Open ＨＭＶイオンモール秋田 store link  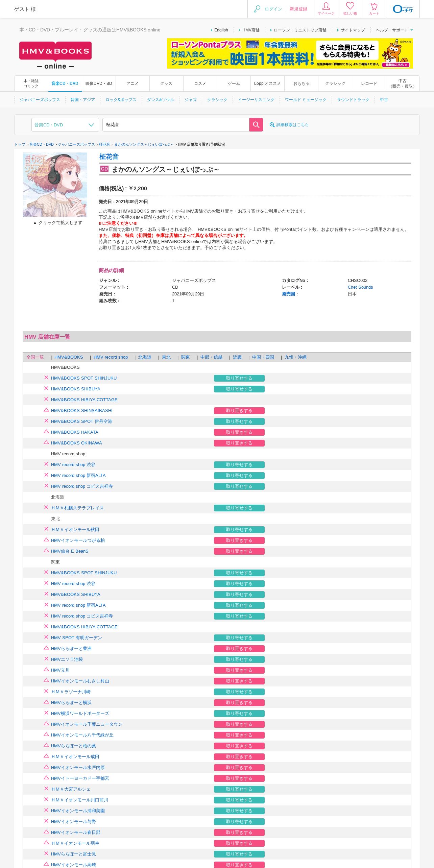point(75,530)
